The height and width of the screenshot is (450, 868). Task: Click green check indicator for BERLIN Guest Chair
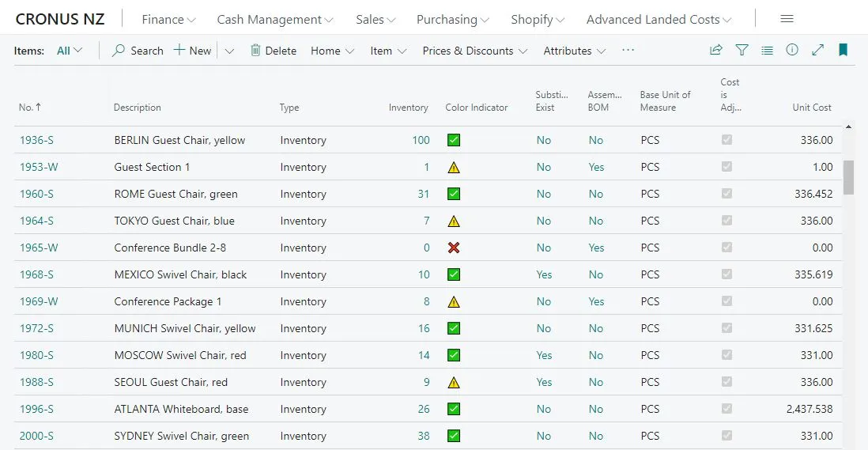click(454, 140)
